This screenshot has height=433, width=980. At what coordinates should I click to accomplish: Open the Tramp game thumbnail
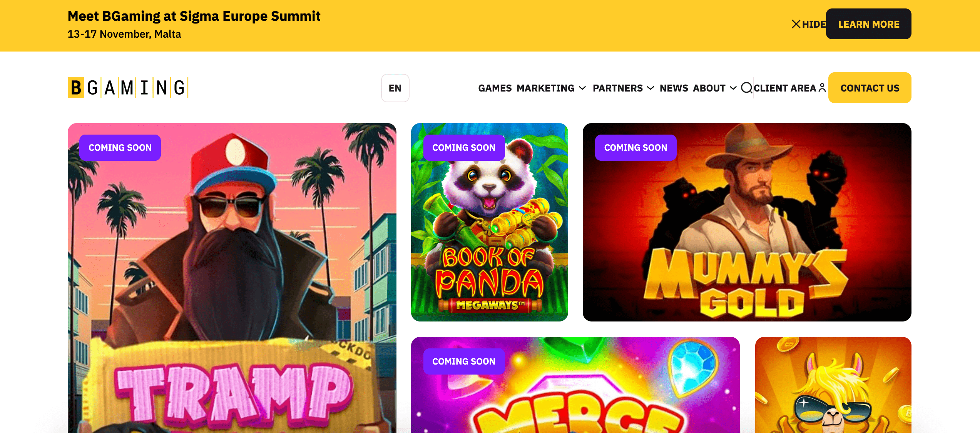(232, 278)
